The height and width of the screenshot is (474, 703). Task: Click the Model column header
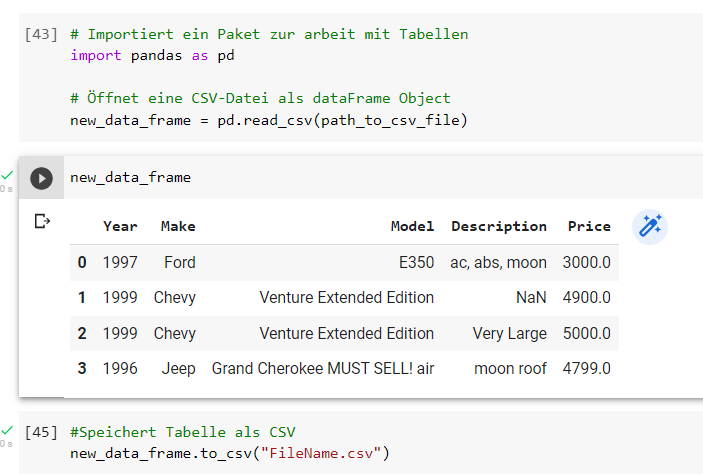[x=412, y=226]
